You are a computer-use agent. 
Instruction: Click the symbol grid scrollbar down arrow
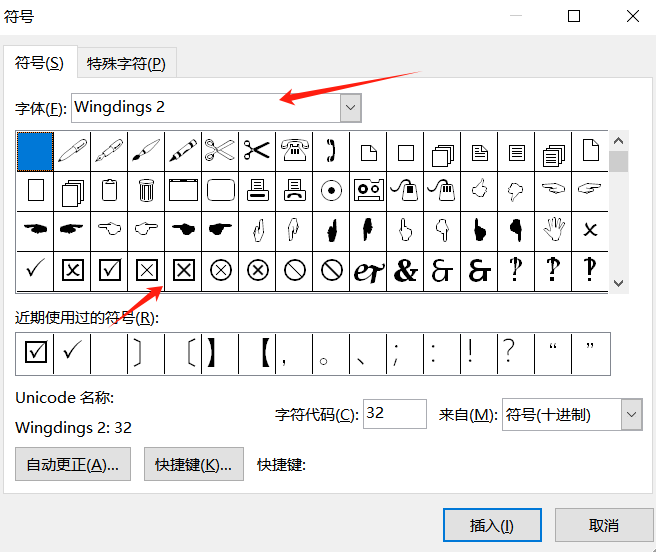tap(618, 283)
